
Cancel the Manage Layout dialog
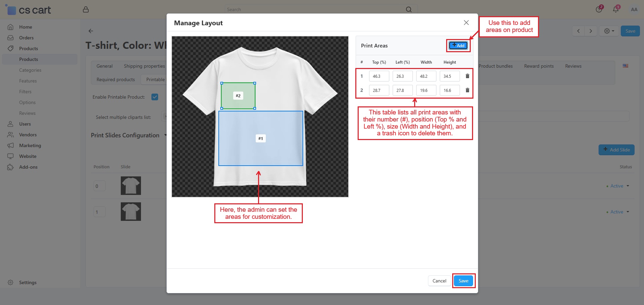(x=439, y=281)
